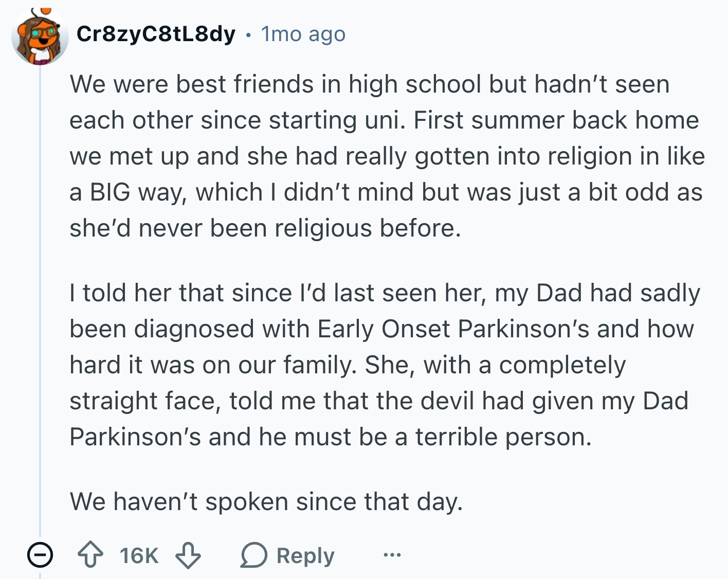Click the Reply button text
728x579 pixels.
click(x=305, y=555)
